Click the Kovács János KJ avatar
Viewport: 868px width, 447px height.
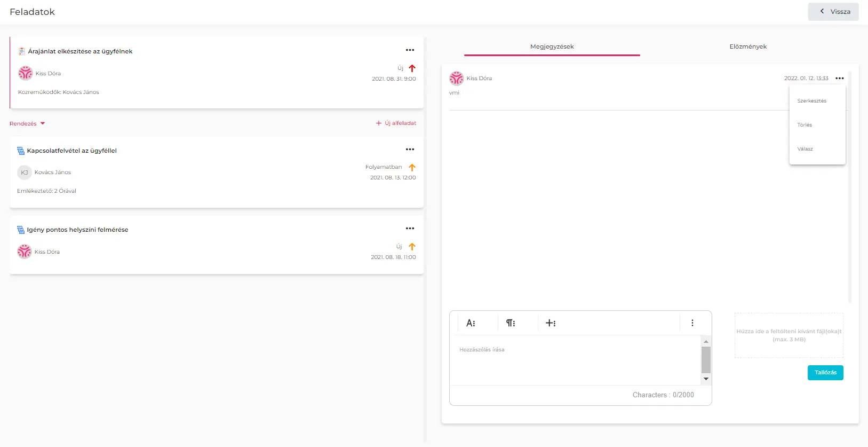(25, 172)
